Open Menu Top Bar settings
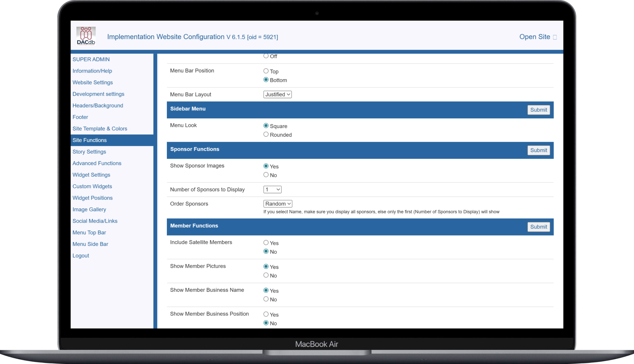 point(89,233)
